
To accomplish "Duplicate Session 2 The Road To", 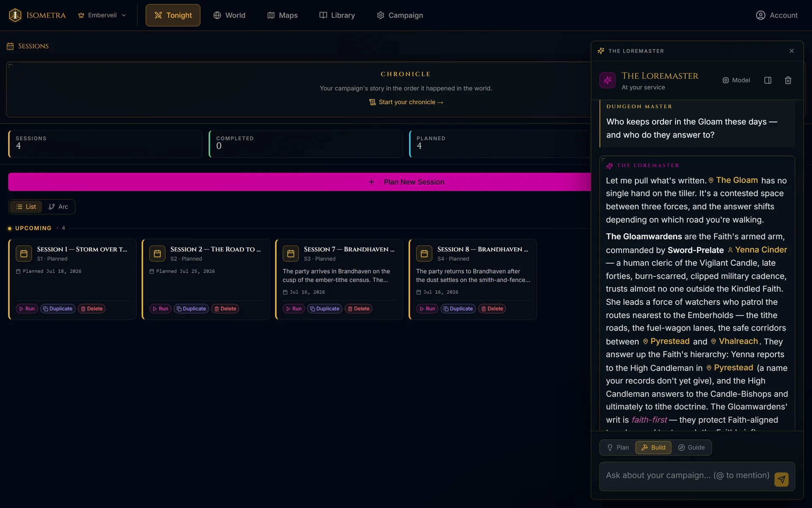I will click(192, 309).
